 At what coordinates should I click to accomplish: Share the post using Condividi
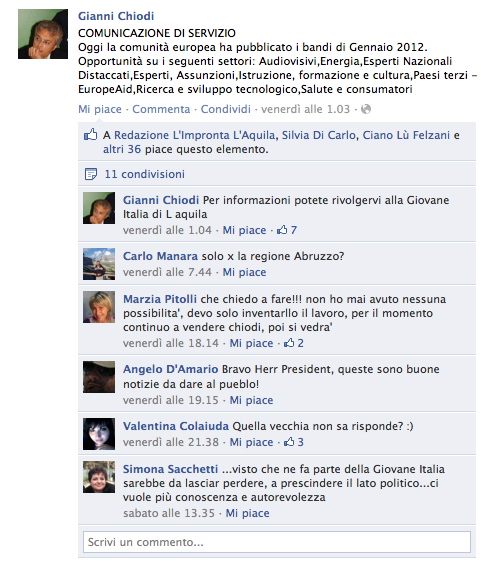click(x=226, y=109)
